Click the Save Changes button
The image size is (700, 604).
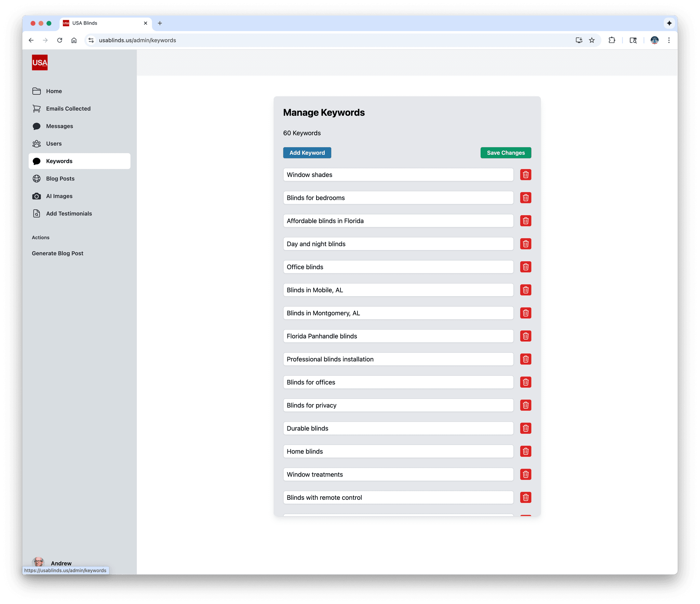click(x=506, y=153)
